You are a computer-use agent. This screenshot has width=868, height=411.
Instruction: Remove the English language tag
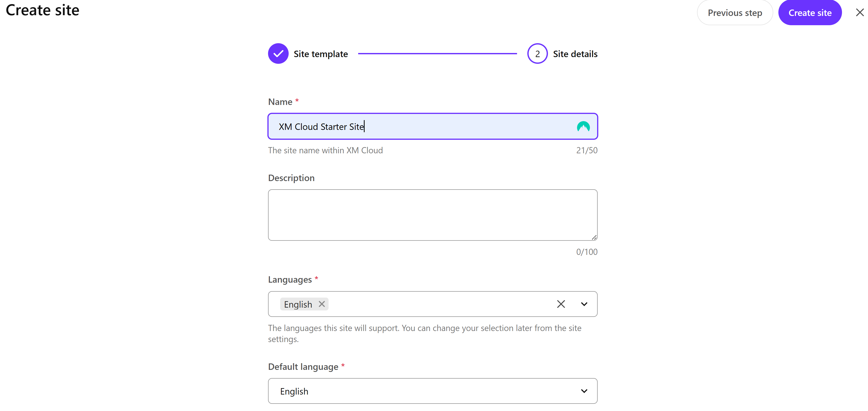322,304
